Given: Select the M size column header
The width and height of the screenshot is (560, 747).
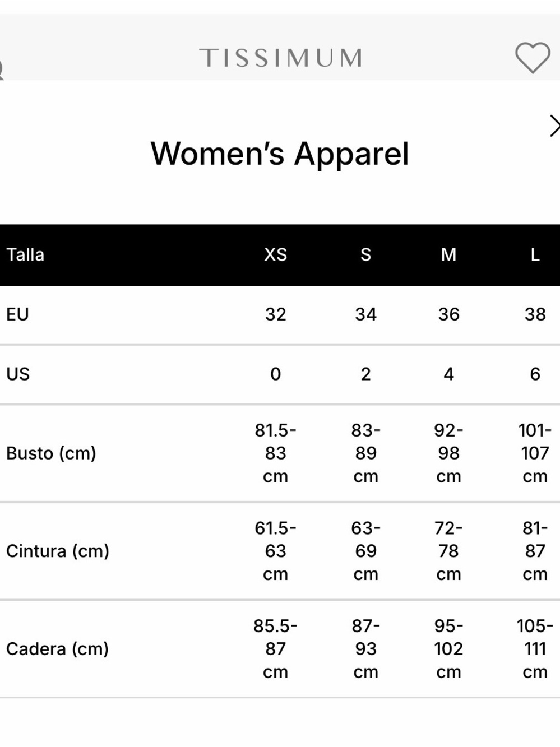Looking at the screenshot, I should coord(448,254).
